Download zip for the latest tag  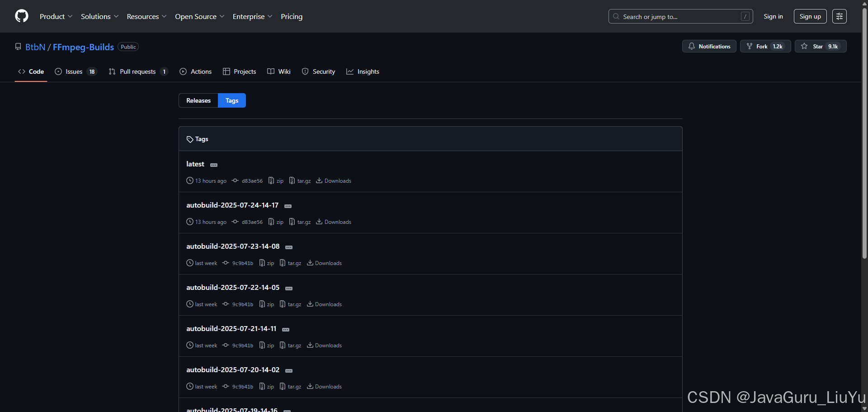tap(276, 181)
